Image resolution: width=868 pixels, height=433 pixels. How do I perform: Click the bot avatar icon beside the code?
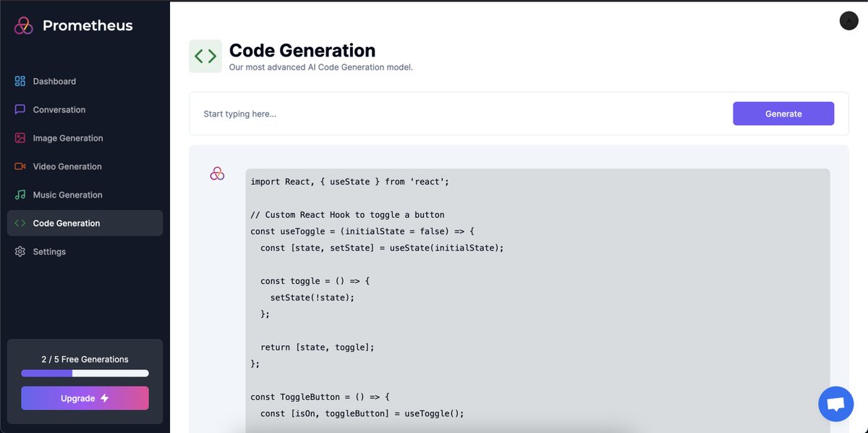[217, 174]
